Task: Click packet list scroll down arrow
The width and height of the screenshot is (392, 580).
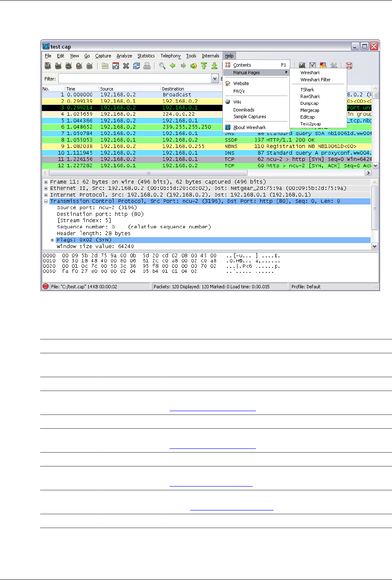Action: tap(375, 166)
